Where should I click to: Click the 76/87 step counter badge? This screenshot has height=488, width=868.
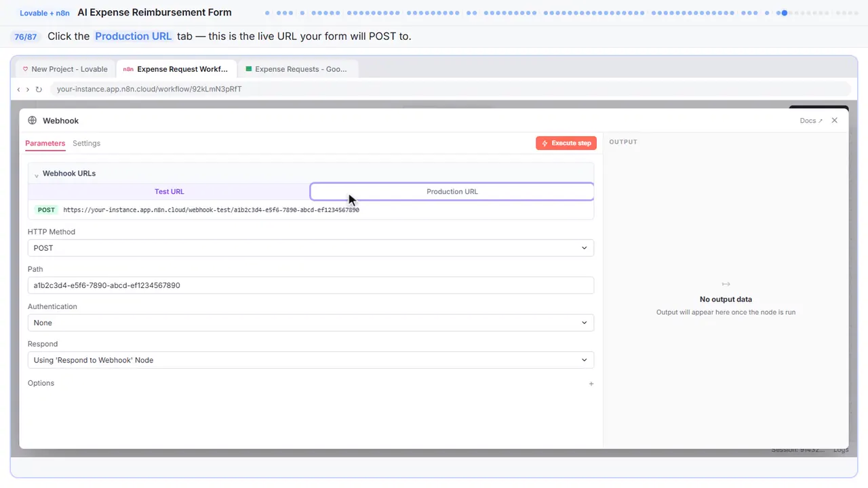tap(26, 37)
